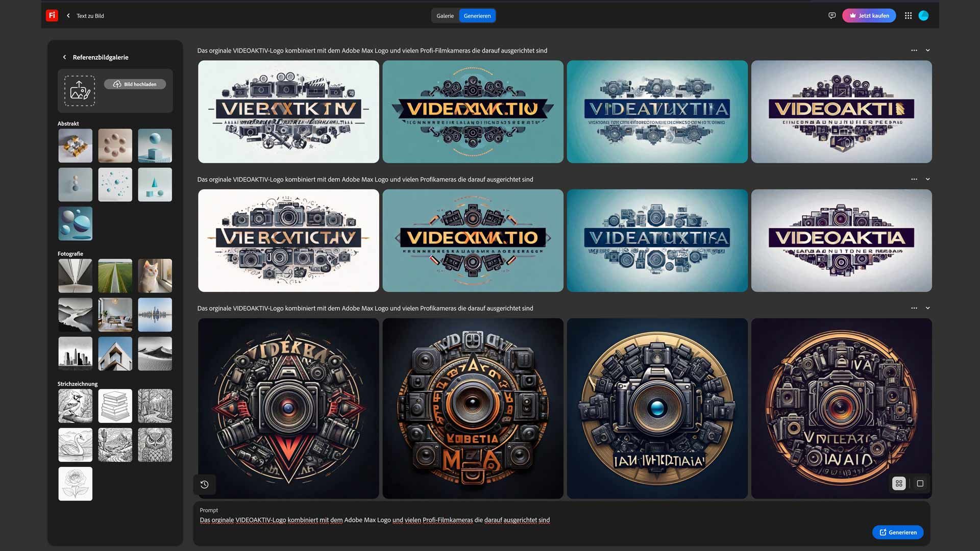Go back using the arrow beside Text zu Bild
The image size is (980, 551).
pos(68,15)
